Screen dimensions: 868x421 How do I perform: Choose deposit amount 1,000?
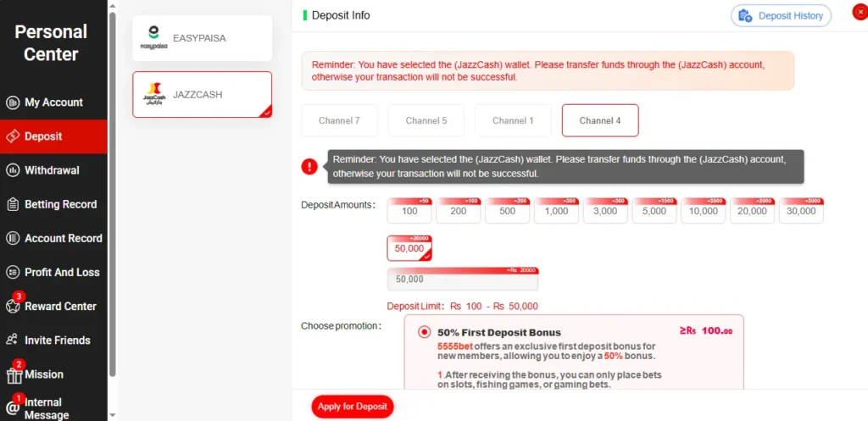[x=556, y=211]
